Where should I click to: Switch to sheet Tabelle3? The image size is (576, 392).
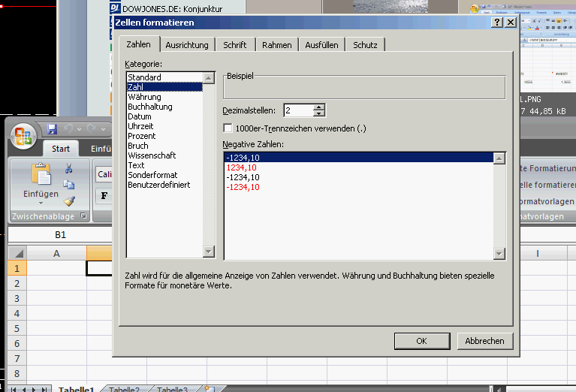click(172, 389)
